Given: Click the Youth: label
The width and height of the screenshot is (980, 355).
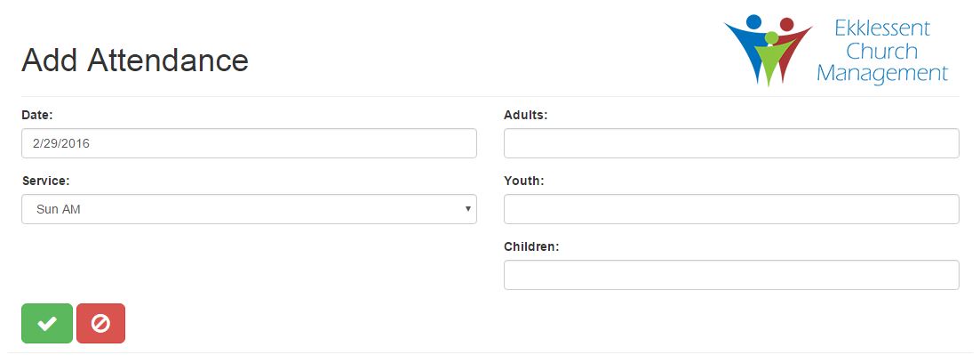Looking at the screenshot, I should [523, 181].
